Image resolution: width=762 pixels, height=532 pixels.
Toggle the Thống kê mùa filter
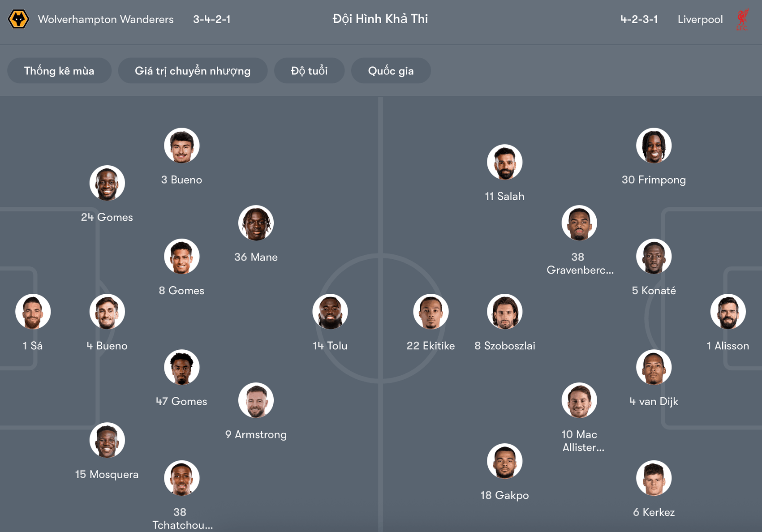pos(59,70)
